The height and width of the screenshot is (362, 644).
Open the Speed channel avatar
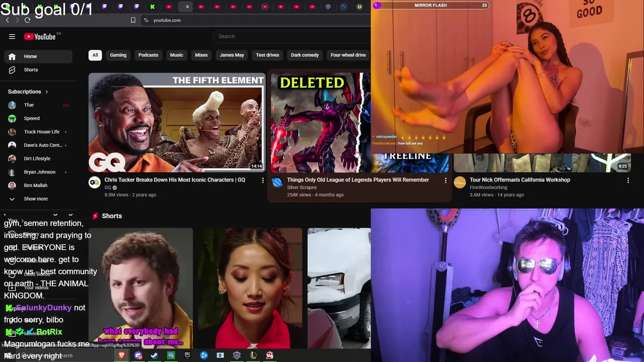[x=12, y=119]
